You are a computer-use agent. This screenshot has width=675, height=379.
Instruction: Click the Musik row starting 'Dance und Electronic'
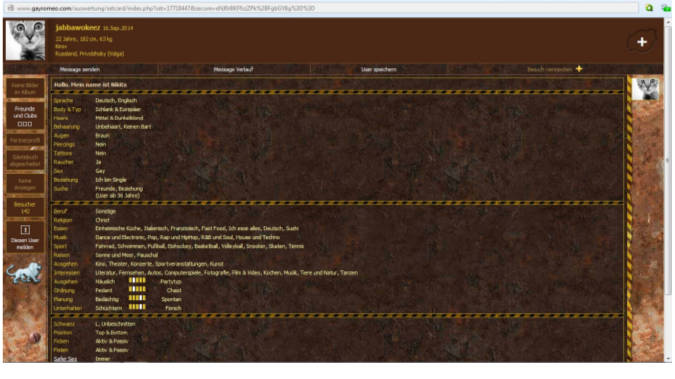tap(187, 237)
